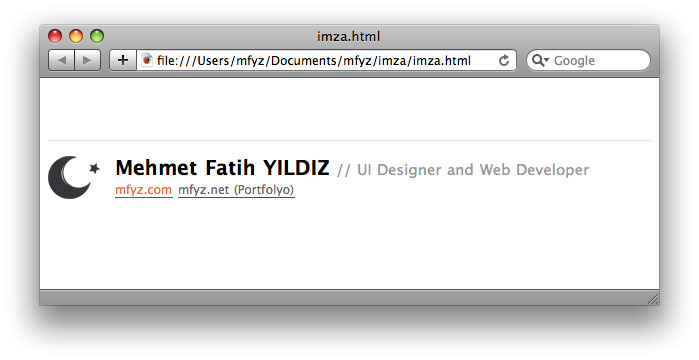699x360 pixels.
Task: Minimize the window with the yellow button
Action: tap(76, 36)
